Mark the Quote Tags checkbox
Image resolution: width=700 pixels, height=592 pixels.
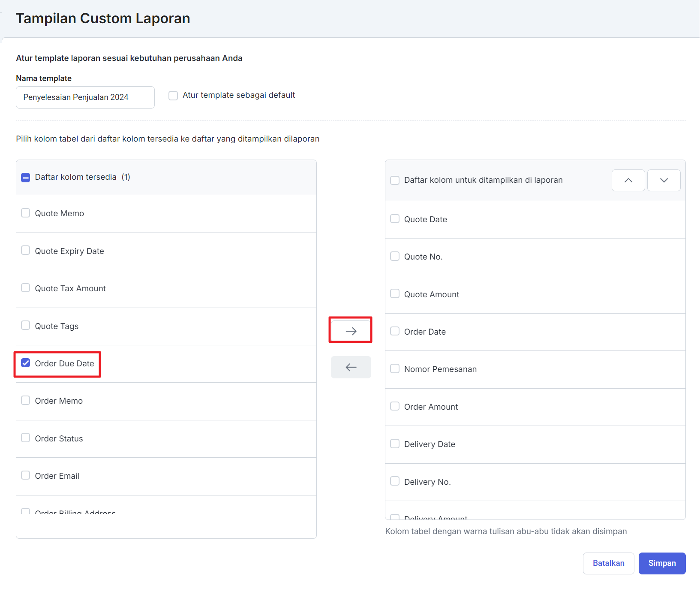(x=26, y=326)
